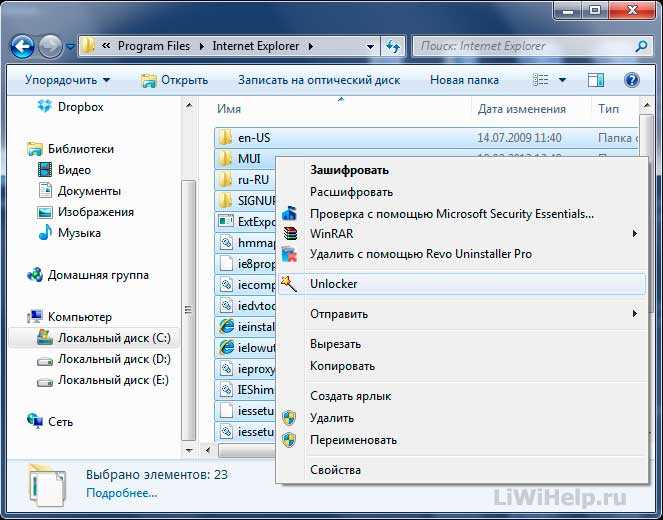Screen dimensions: 663x520
Task: Open the address bar history dropdown
Action: click(x=370, y=46)
